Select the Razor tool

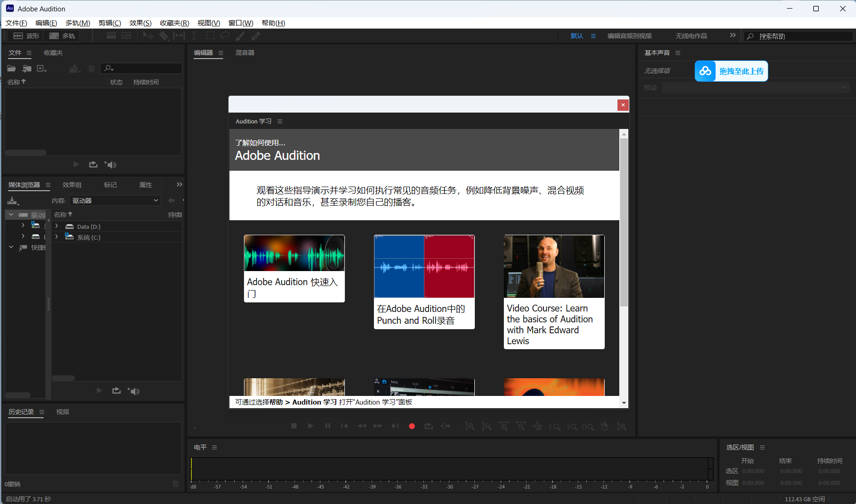tap(164, 36)
